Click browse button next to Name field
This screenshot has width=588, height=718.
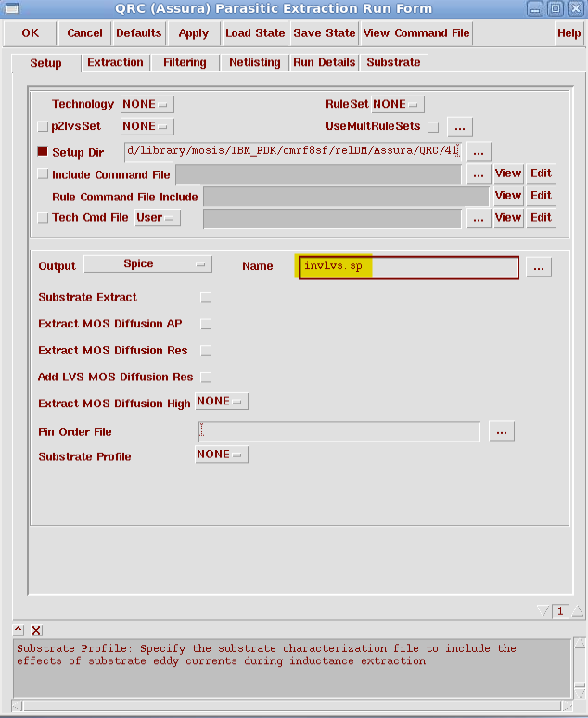point(539,267)
